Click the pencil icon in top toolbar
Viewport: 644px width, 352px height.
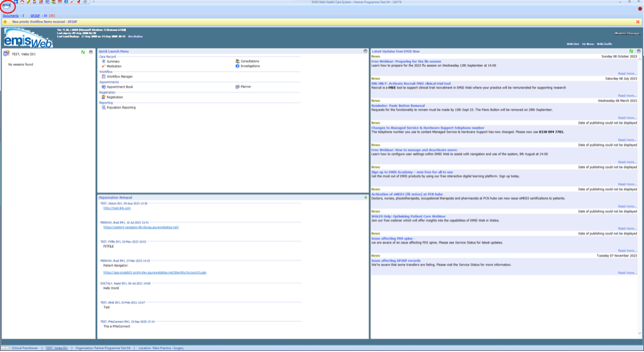click(28, 2)
